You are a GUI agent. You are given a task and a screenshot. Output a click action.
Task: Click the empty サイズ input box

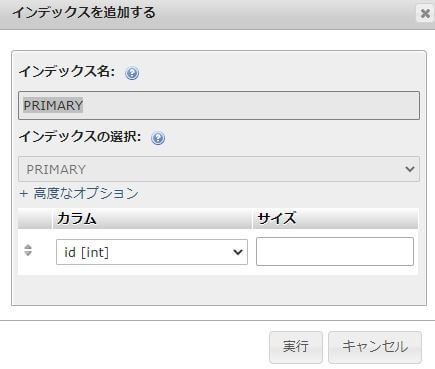point(335,251)
